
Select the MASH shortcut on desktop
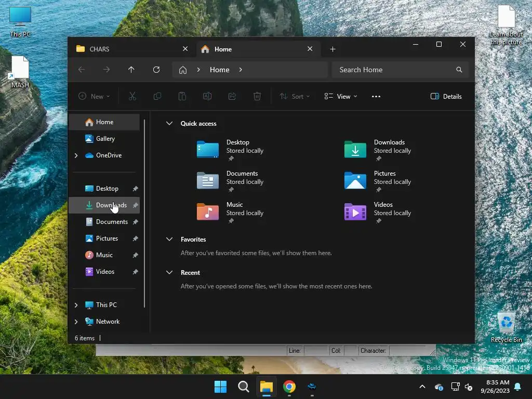(20, 72)
